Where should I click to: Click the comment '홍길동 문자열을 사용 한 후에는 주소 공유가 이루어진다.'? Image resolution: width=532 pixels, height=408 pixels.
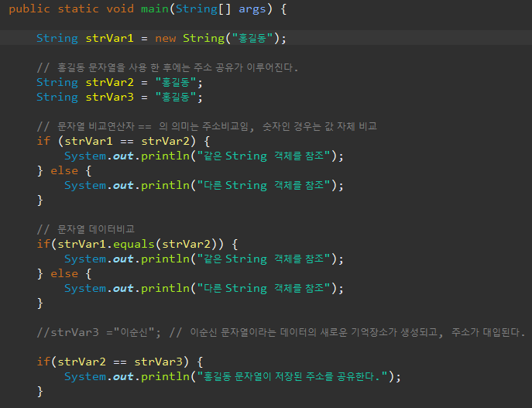click(x=178, y=67)
